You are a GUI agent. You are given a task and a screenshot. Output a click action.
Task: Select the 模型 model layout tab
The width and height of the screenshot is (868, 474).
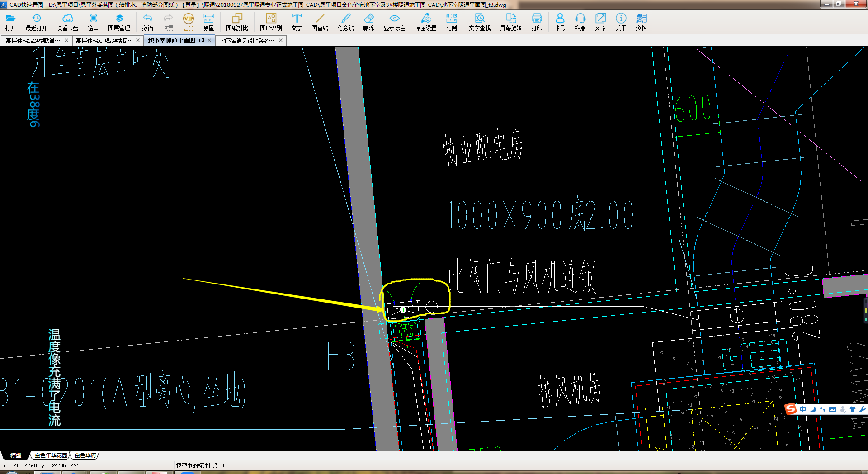pyautogui.click(x=16, y=455)
